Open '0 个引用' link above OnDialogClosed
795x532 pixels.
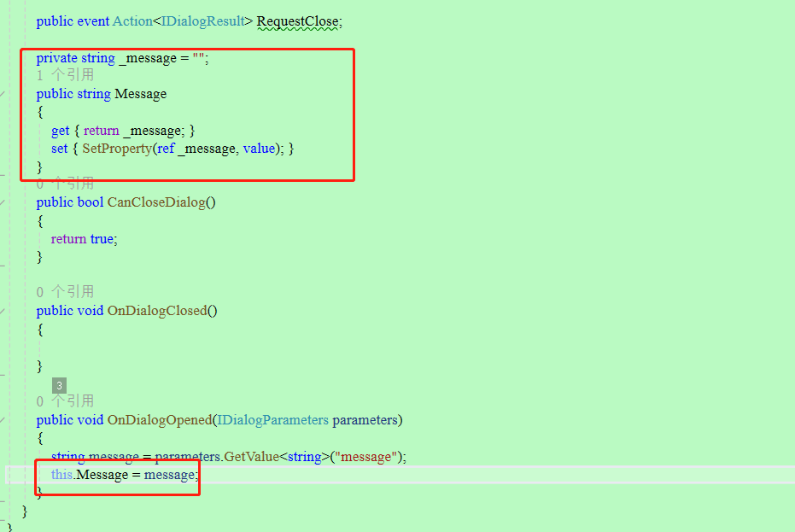pyautogui.click(x=65, y=291)
